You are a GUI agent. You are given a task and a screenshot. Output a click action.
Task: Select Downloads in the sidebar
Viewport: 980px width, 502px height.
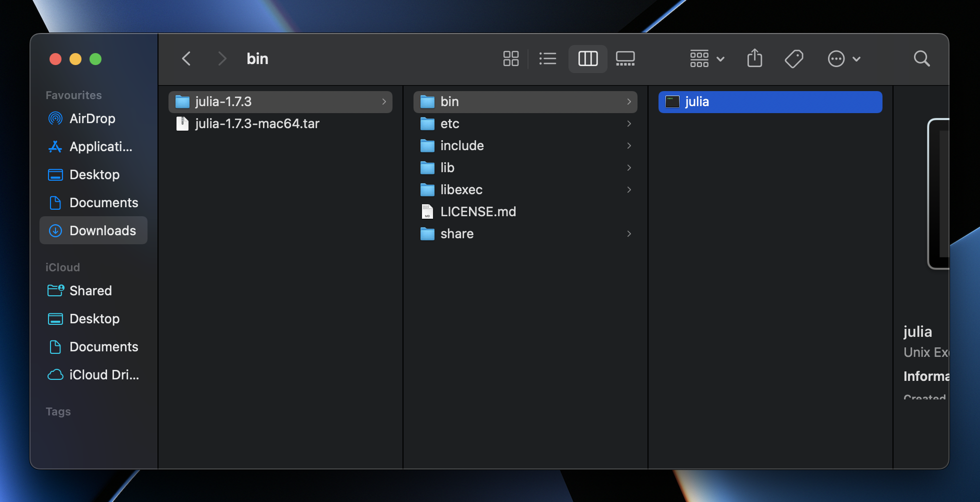point(93,230)
